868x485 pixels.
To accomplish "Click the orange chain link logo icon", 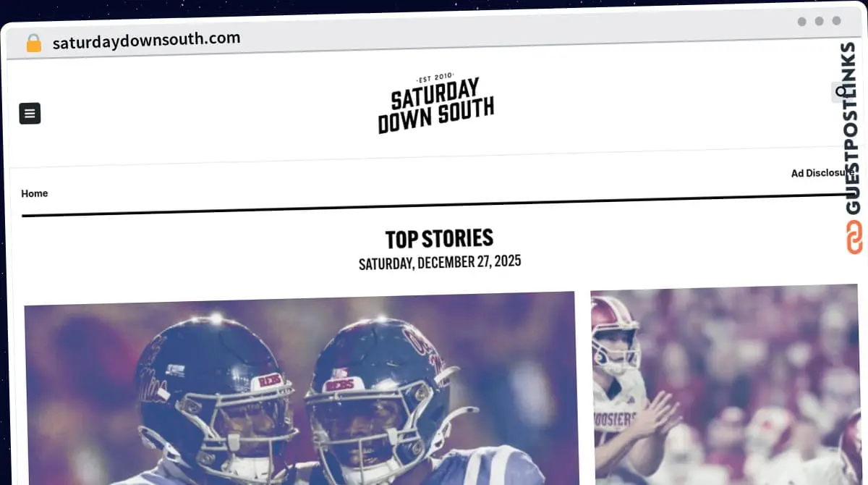I will 854,237.
